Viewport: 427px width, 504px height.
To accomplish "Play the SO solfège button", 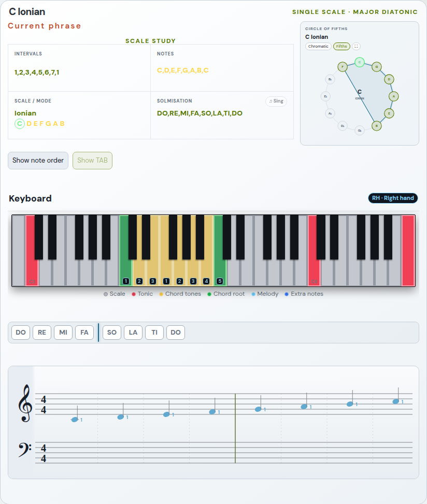I will point(112,333).
